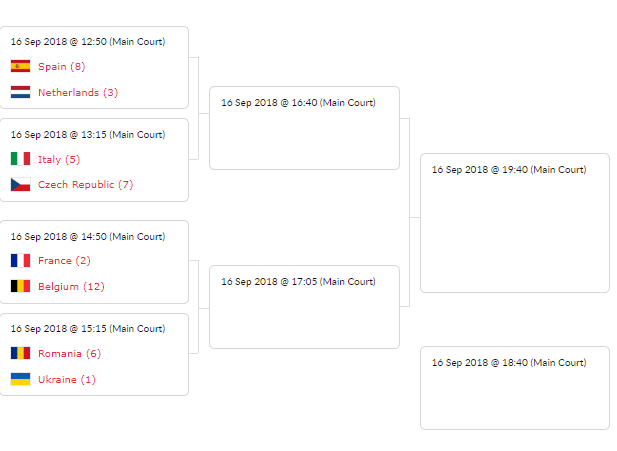The height and width of the screenshot is (451, 617).
Task: Click the France flag icon
Action: click(x=20, y=261)
